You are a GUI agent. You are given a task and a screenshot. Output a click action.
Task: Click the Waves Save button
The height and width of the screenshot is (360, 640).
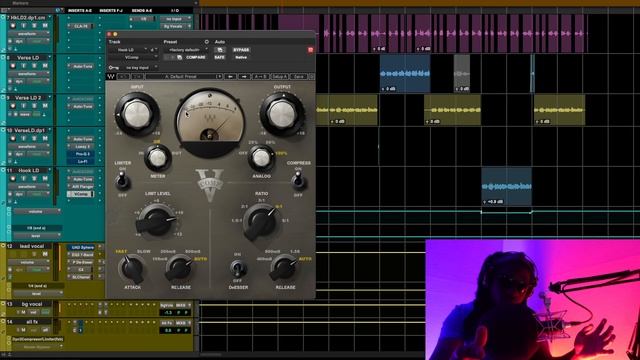pos(299,76)
